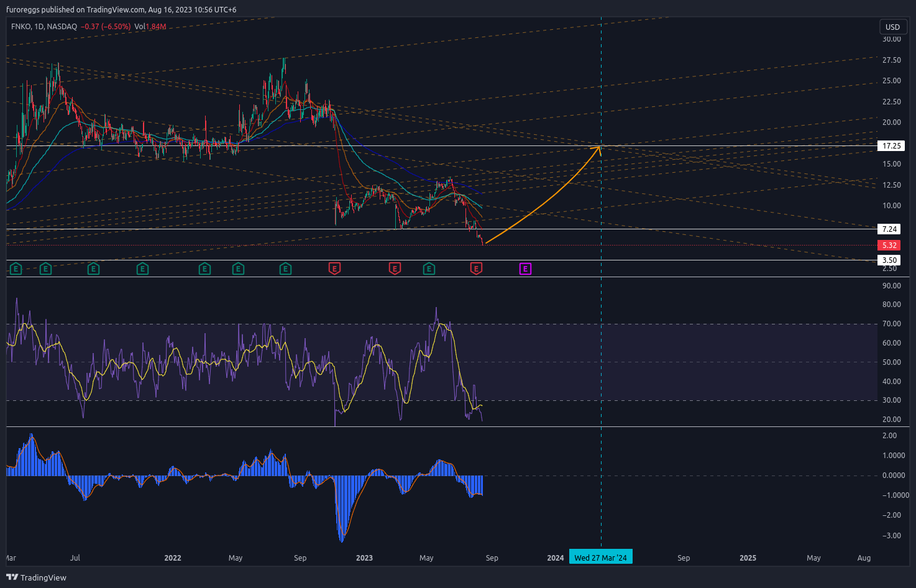Click the magenta upcoming earnings marker
Viewport: 916px width, 588px height.
tap(526, 269)
